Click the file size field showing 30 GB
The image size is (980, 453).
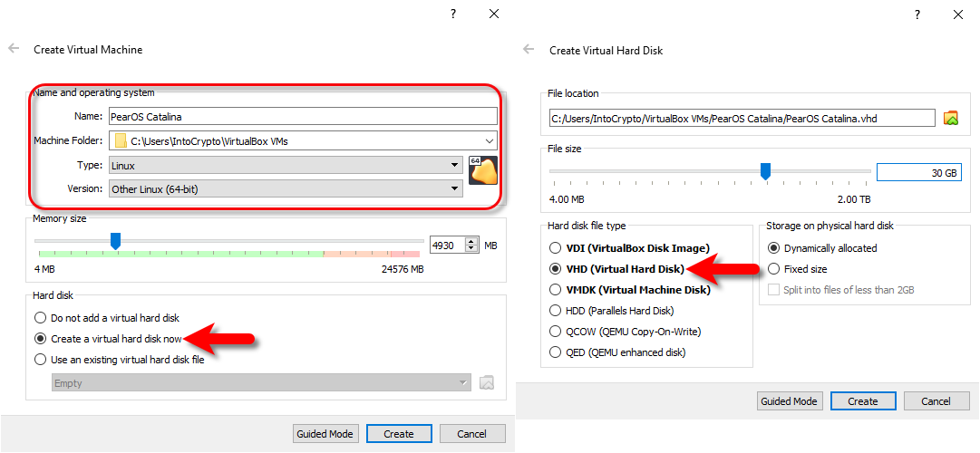coord(919,173)
